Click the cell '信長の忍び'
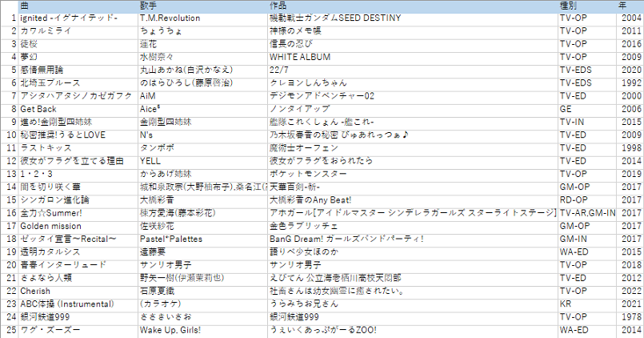This screenshot has width=644, height=338. (413, 44)
